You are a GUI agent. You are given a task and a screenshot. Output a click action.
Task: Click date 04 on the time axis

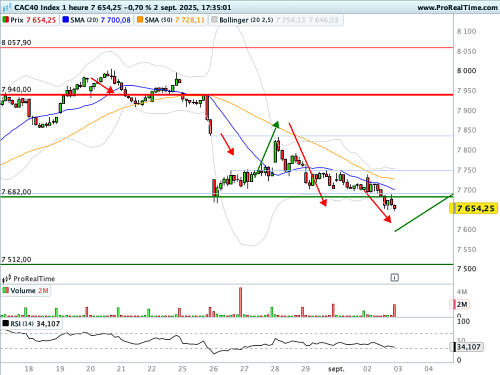pyautogui.click(x=429, y=369)
